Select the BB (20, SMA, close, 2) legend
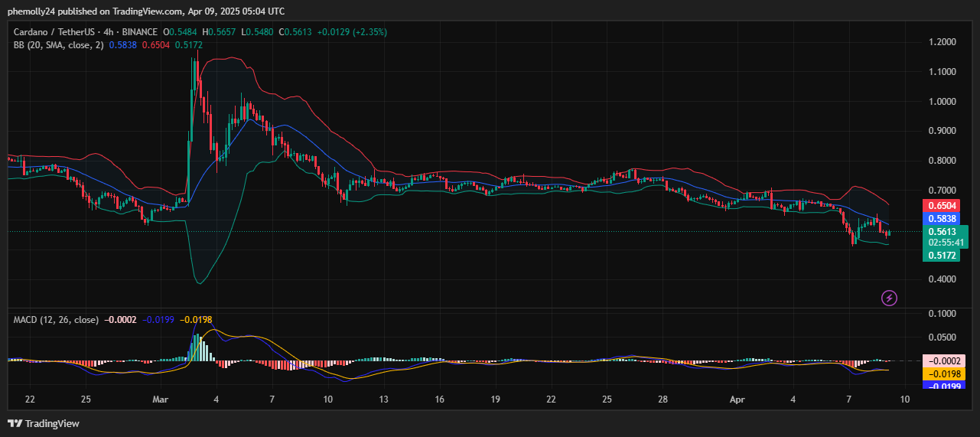Screen dimensions: 980x437 pos(58,45)
